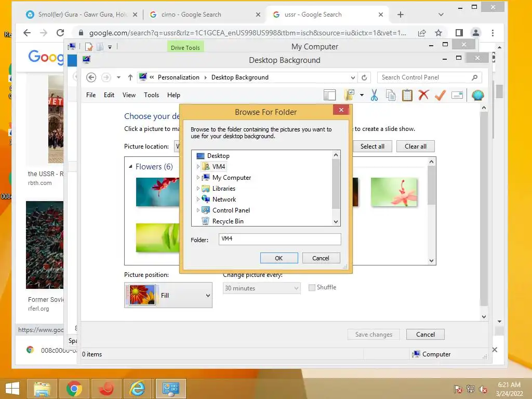Click the network tray icon

tap(471, 389)
